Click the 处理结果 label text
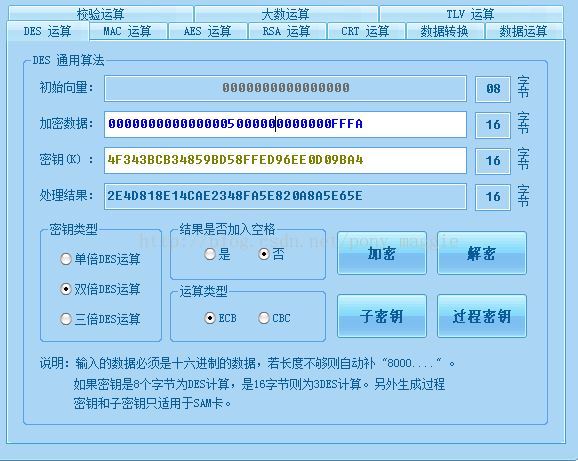This screenshot has width=578, height=461. pyautogui.click(x=66, y=195)
